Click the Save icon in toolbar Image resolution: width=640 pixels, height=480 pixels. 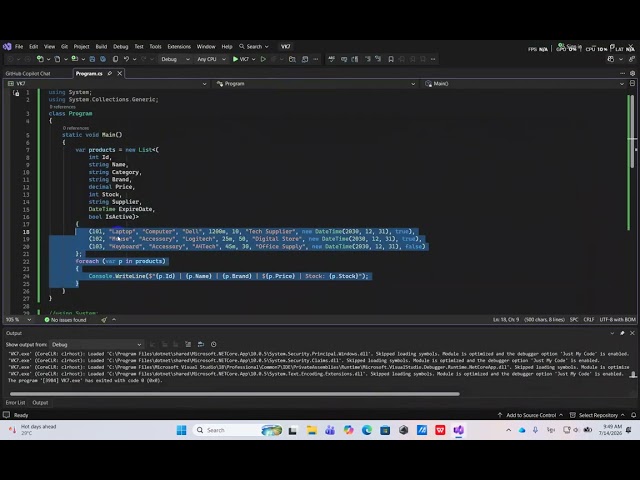coord(92,59)
